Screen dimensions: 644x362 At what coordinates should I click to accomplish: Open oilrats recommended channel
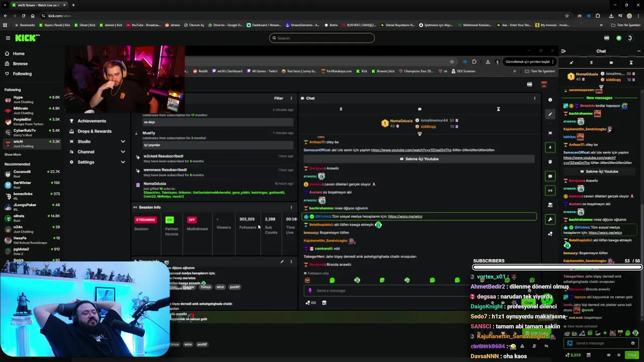point(31,218)
